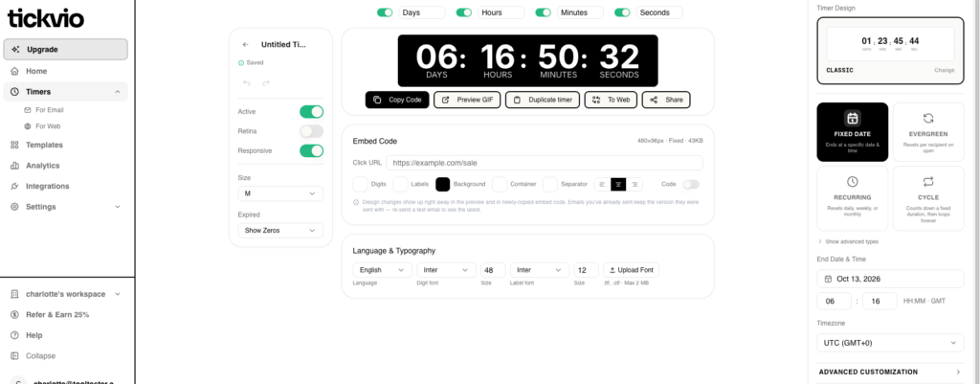Viewport: 980px width, 384px height.
Task: Expand Advanced Customization section
Action: coord(890,373)
